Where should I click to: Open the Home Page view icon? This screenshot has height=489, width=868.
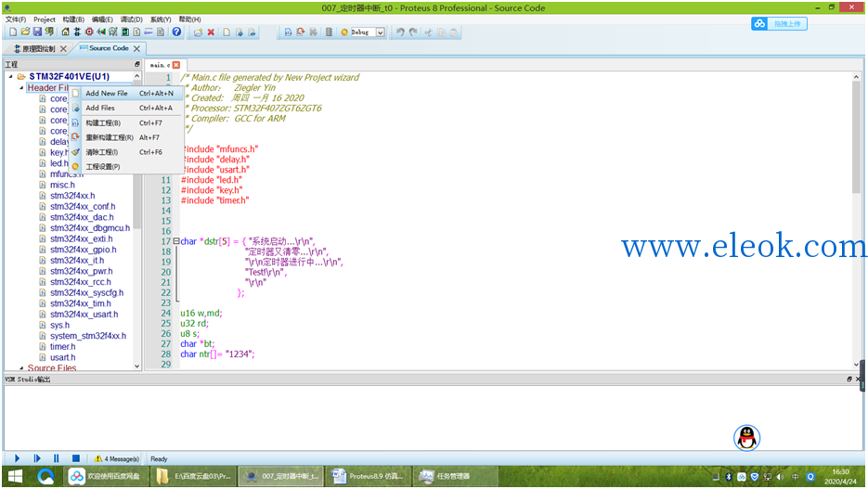pos(65,32)
